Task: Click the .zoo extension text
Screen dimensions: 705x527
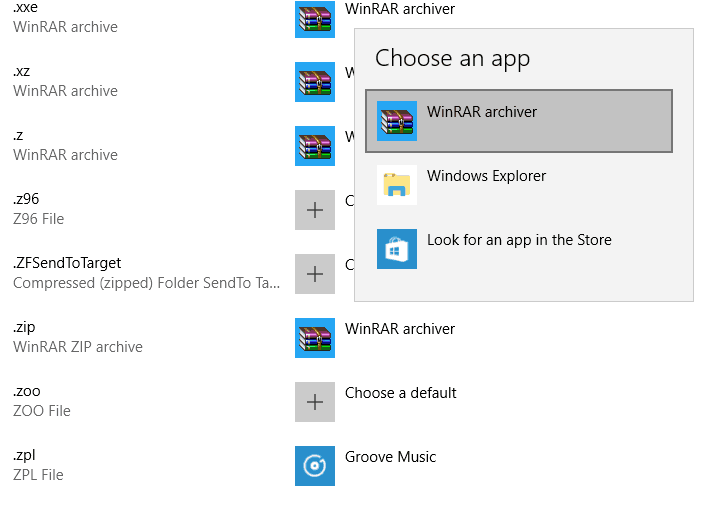Action: [27, 391]
